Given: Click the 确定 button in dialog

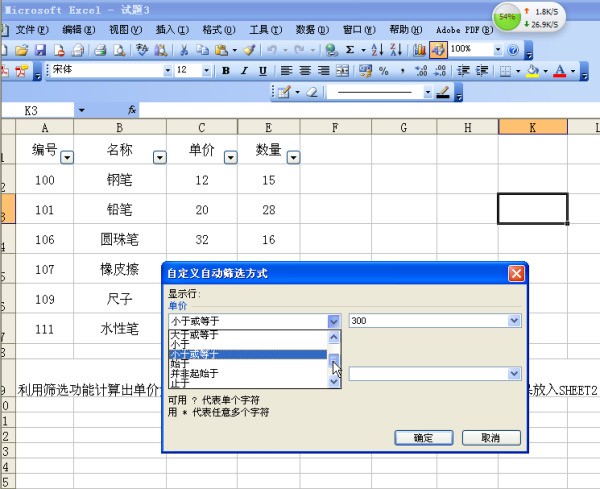Looking at the screenshot, I should pos(422,438).
